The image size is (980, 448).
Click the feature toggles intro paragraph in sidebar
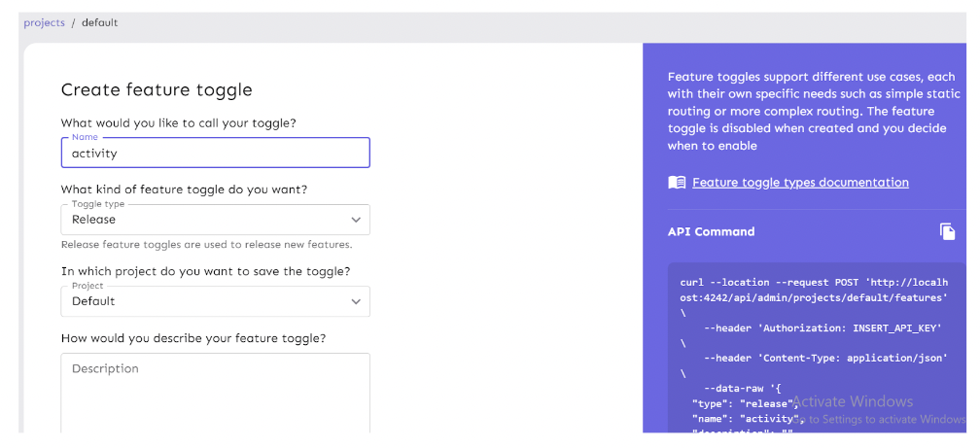(811, 111)
